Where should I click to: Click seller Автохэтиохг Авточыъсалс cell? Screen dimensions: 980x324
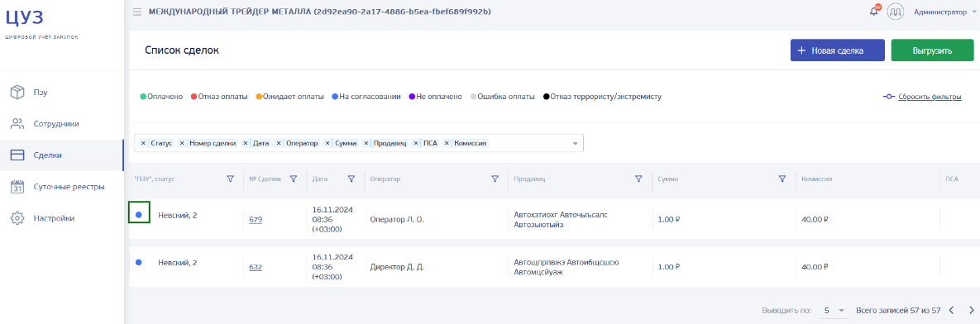pos(561,220)
